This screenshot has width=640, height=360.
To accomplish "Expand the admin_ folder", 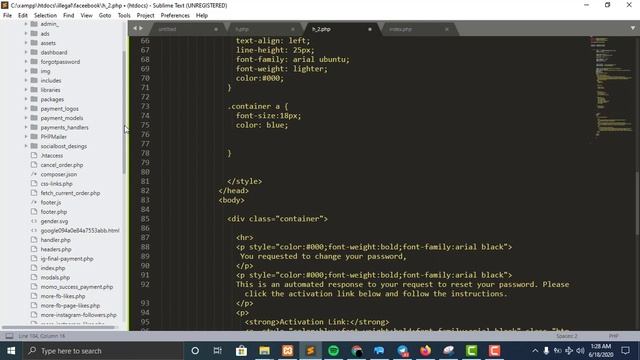I will [26, 24].
